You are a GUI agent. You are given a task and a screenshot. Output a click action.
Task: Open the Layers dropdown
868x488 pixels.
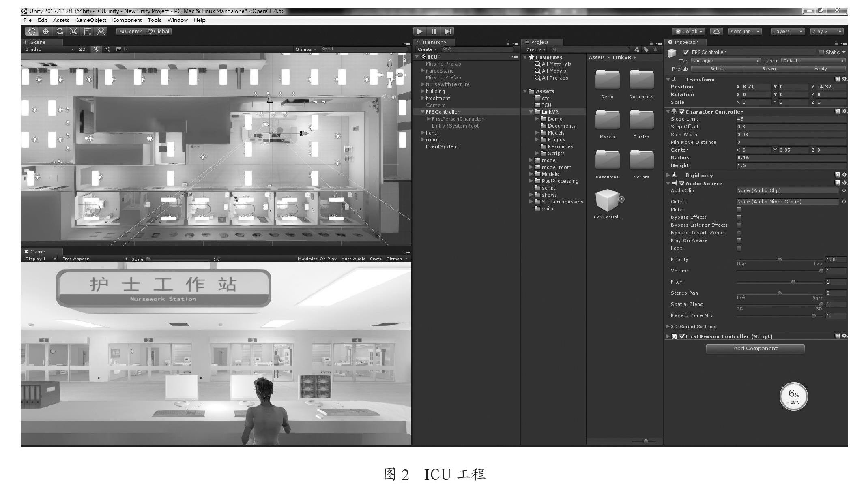pyautogui.click(x=787, y=31)
